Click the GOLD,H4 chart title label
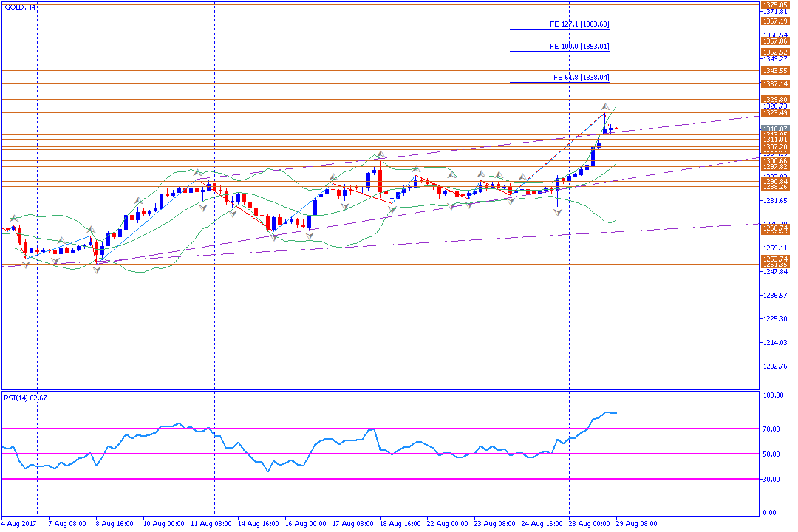The width and height of the screenshot is (798, 532). pyautogui.click(x=20, y=7)
